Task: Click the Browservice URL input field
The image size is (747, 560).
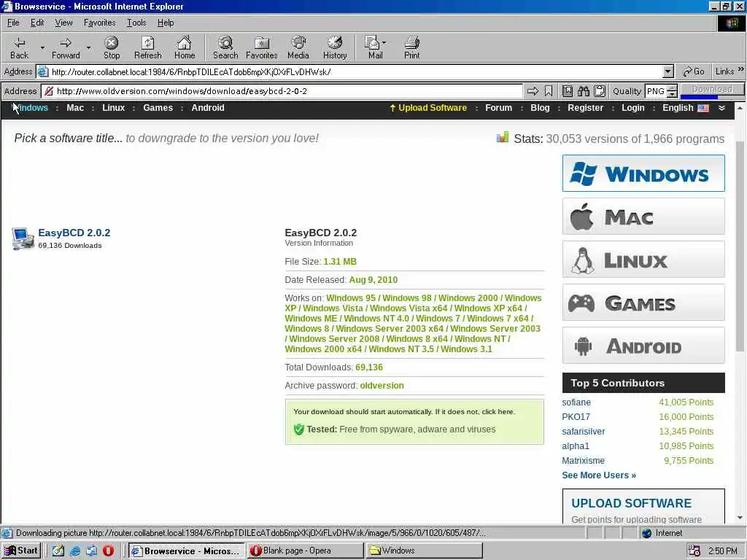Action: (282, 91)
